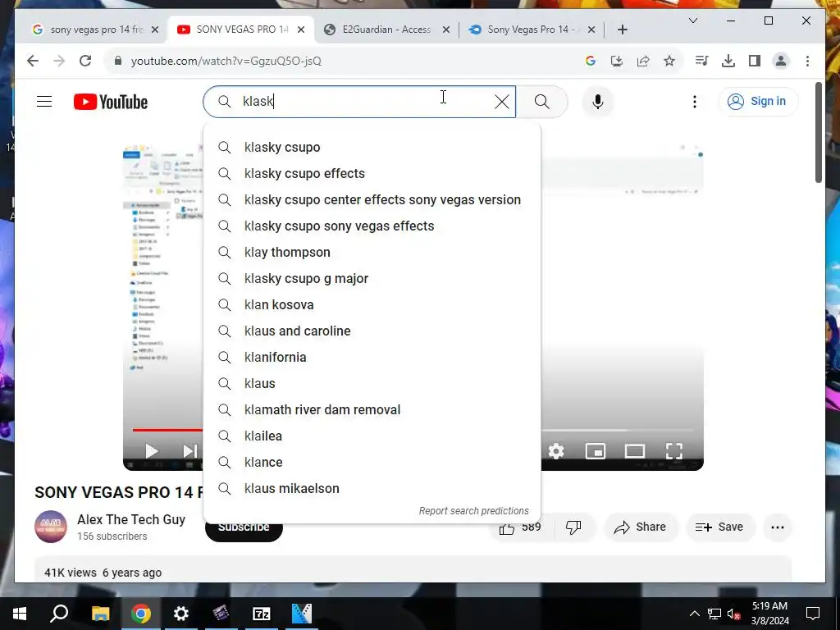This screenshot has width=840, height=630.
Task: Show hidden system tray icons
Action: (694, 614)
